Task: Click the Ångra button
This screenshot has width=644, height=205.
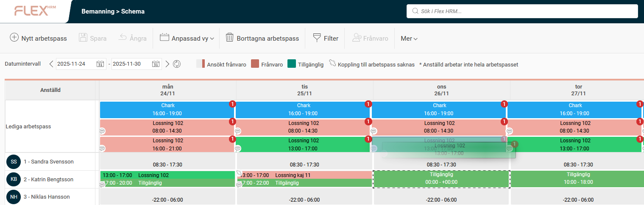Action: click(x=132, y=38)
